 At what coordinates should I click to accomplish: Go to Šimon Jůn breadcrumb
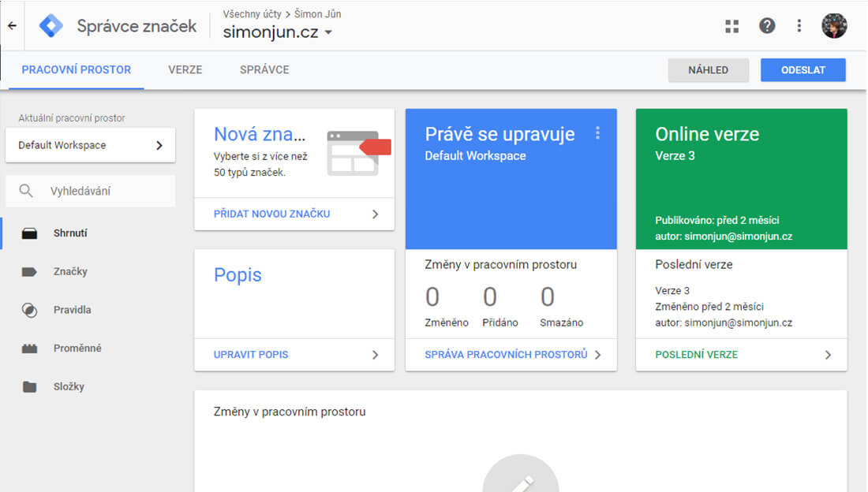click(318, 14)
